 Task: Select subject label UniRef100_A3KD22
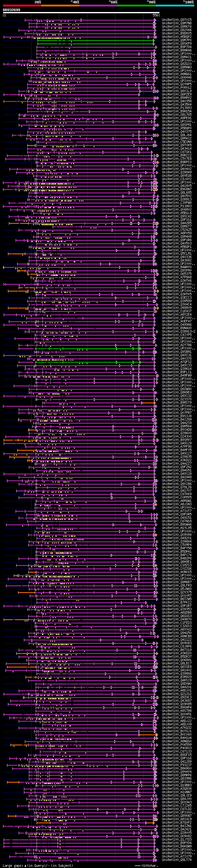pyautogui.click(x=177, y=460)
